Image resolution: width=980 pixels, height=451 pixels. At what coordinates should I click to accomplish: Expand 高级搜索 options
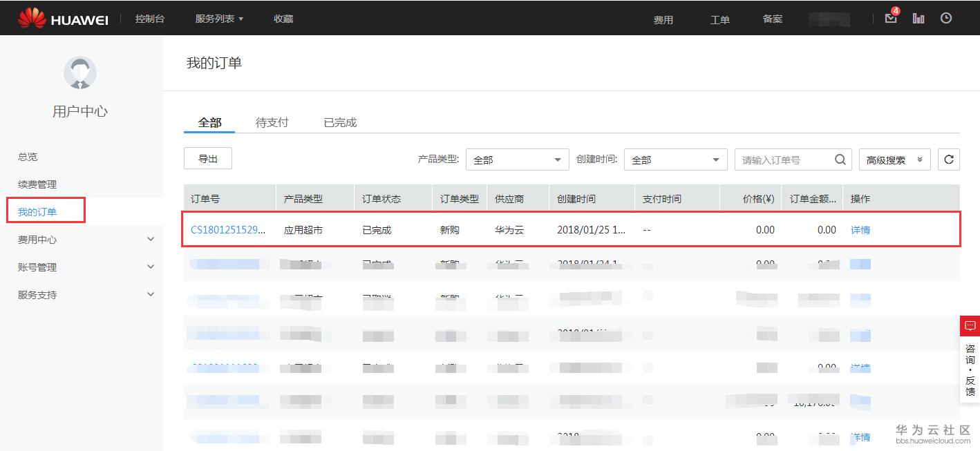894,159
